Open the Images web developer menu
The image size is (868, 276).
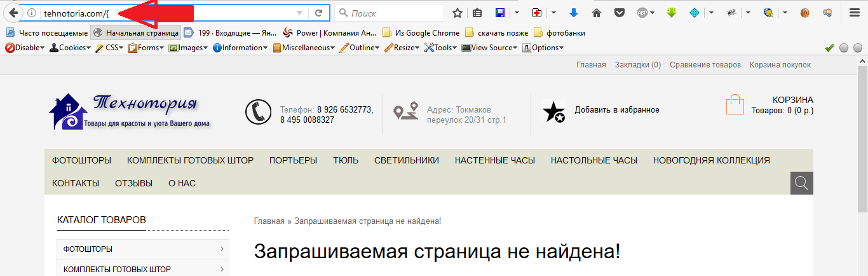189,48
